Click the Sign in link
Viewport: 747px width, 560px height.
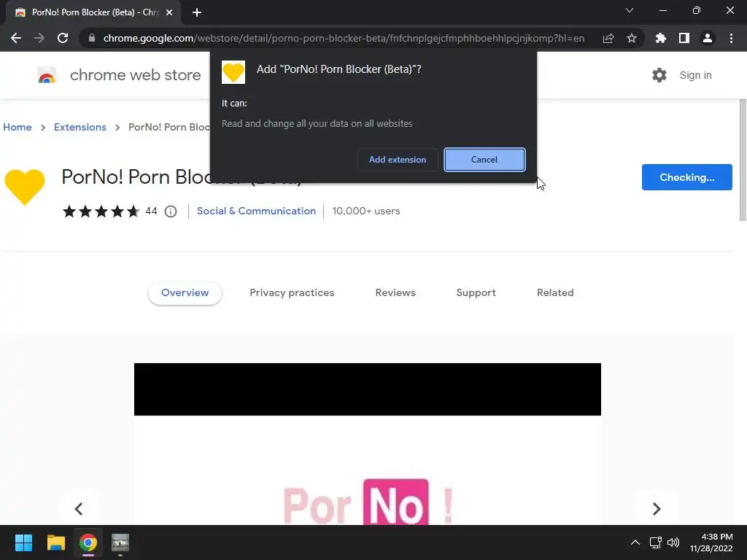695,75
